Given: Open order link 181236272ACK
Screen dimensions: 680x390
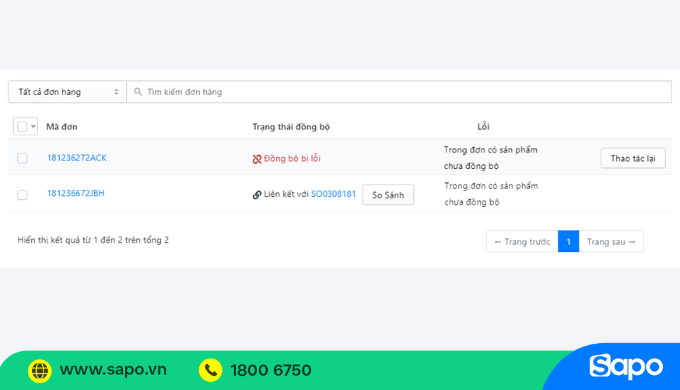Looking at the screenshot, I should click(77, 158).
